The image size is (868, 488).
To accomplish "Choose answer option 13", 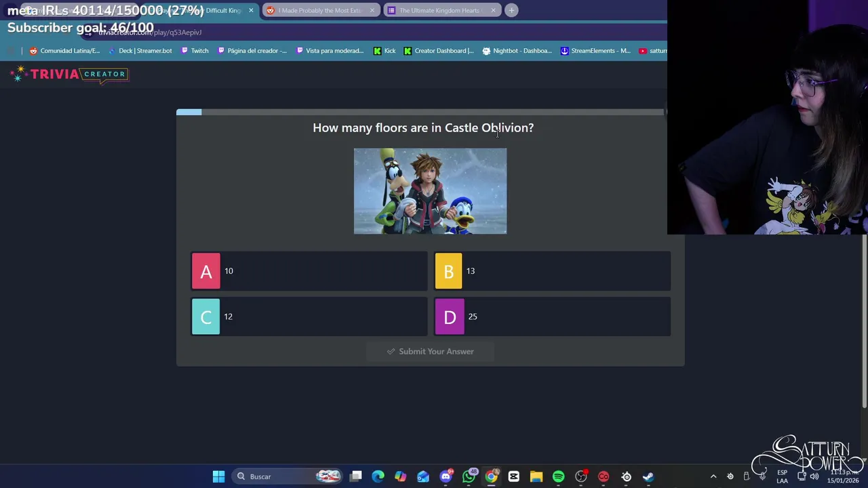I will coord(552,271).
